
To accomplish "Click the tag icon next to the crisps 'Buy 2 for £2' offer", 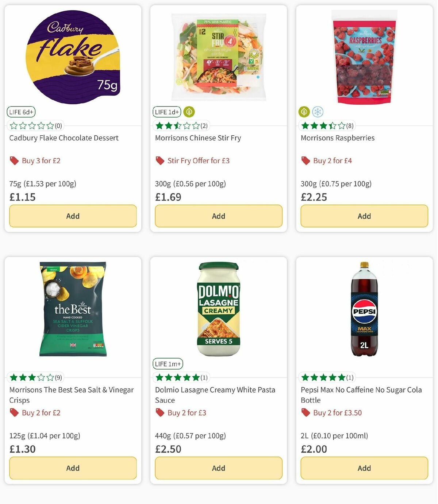I will click(14, 412).
